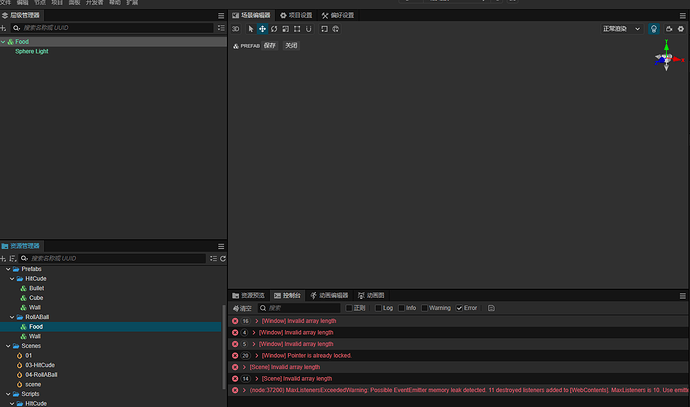Toggle the local/global coordinate icon
690x407 pixels.
336,29
